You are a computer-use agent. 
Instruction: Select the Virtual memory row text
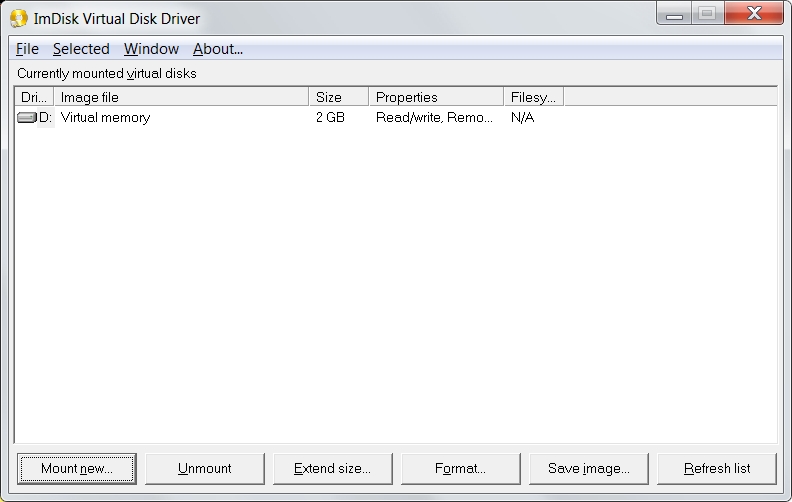pos(106,118)
